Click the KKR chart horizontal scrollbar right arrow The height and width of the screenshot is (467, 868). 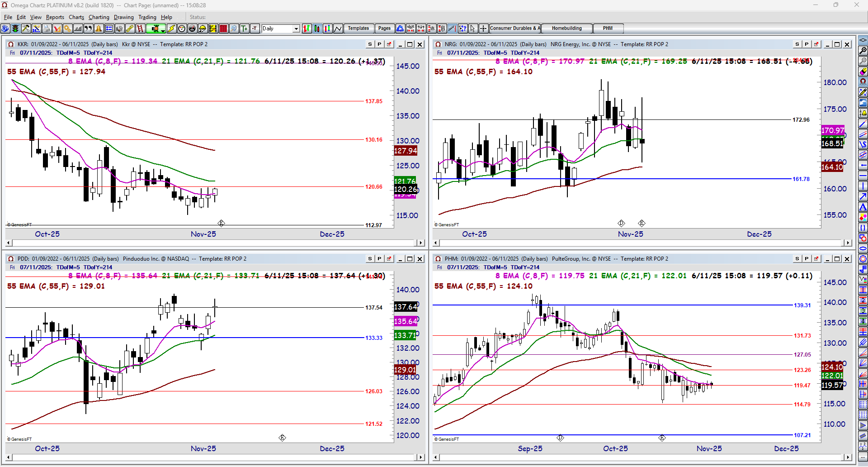point(420,243)
